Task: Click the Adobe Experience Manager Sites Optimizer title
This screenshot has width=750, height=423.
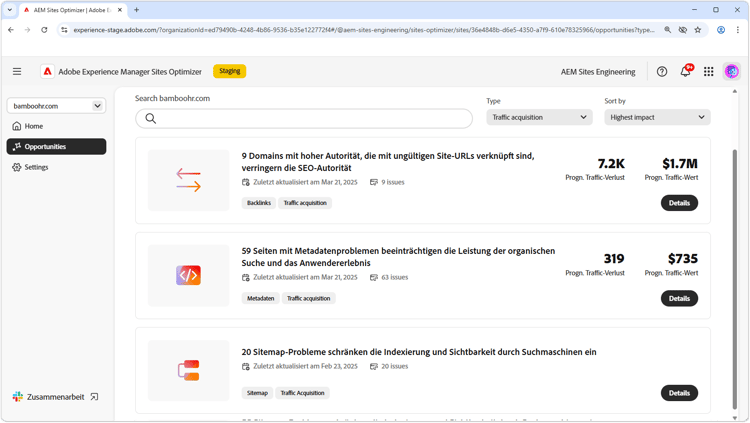Action: point(130,72)
